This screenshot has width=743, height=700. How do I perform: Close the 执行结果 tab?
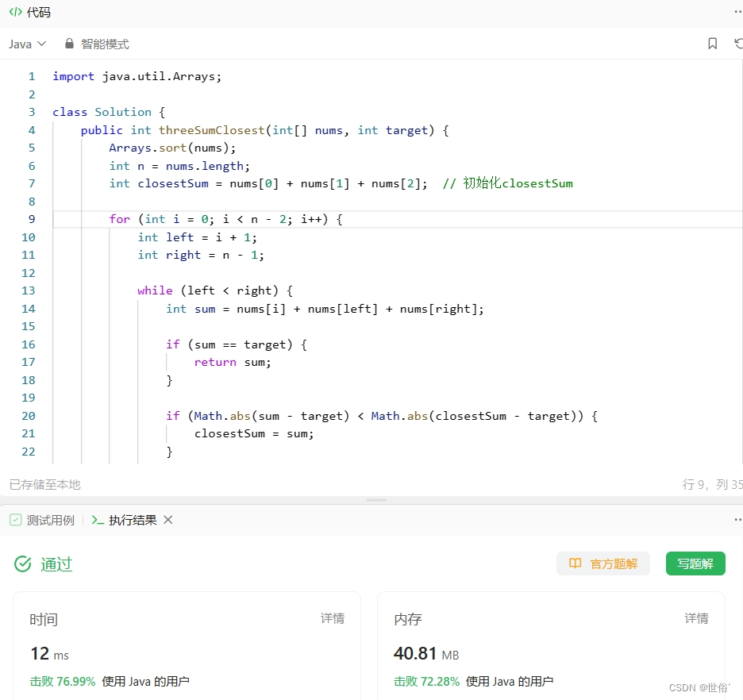[167, 520]
